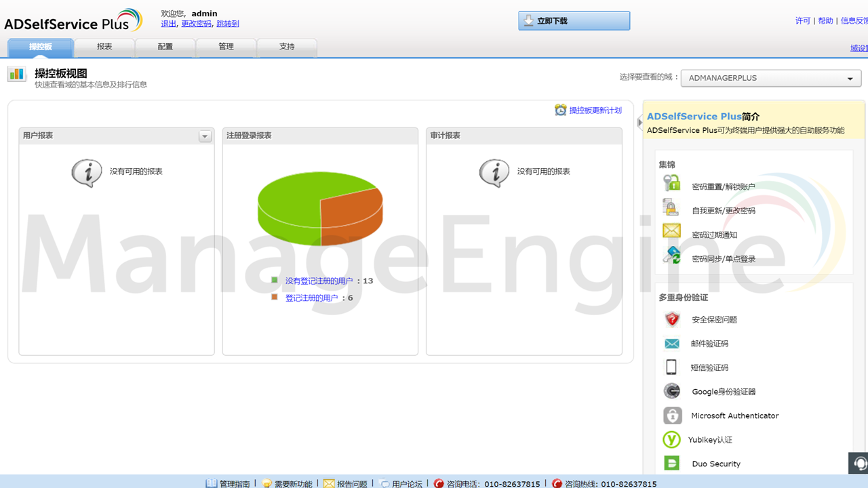Viewport: 868px width, 488px height.
Task: Select the 安全保密问题 shield icon
Action: coord(671,319)
